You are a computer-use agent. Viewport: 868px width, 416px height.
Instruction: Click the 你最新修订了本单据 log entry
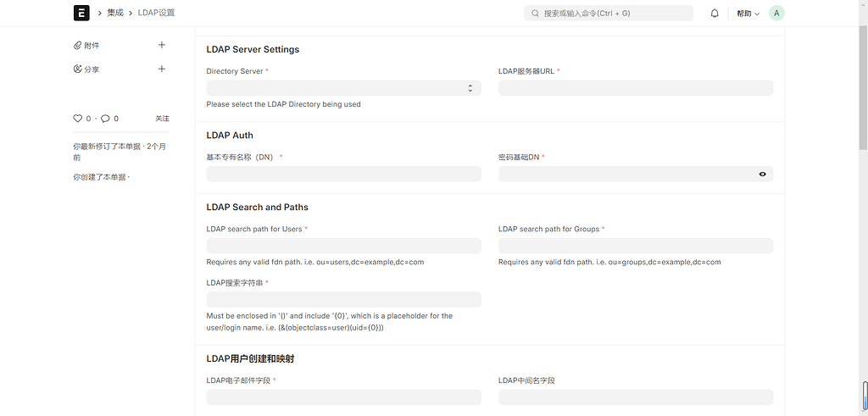click(x=120, y=153)
